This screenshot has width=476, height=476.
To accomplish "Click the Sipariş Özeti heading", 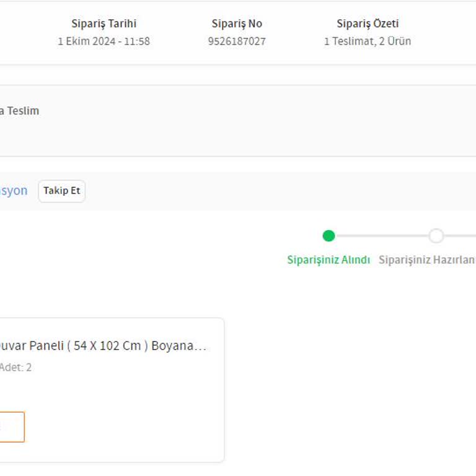I will point(368,24).
